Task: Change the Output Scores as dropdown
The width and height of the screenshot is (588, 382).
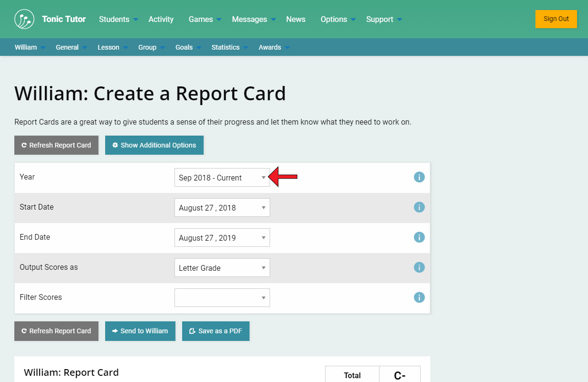Action: pyautogui.click(x=222, y=268)
